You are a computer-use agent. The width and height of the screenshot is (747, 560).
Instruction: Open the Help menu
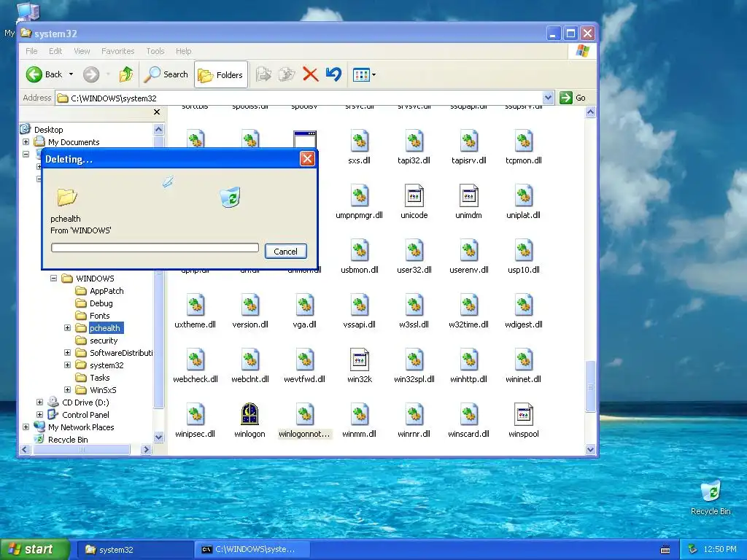click(x=183, y=51)
